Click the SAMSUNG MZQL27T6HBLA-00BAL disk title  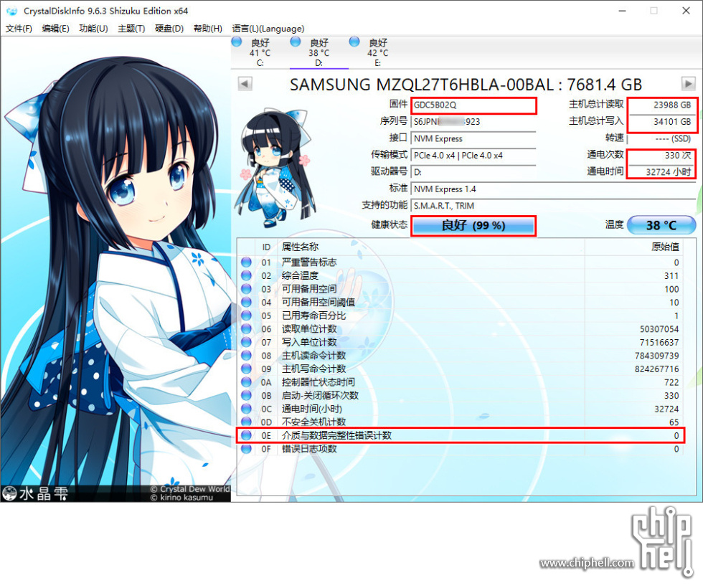point(466,85)
